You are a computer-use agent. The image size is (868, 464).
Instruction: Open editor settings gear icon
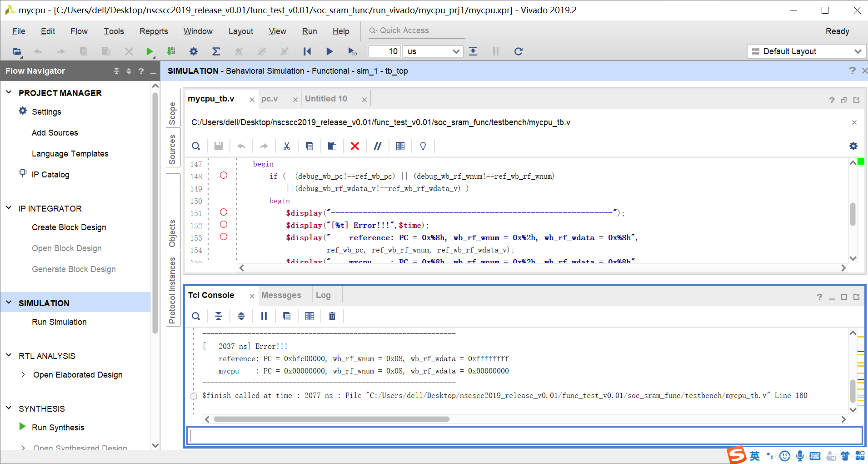click(853, 146)
